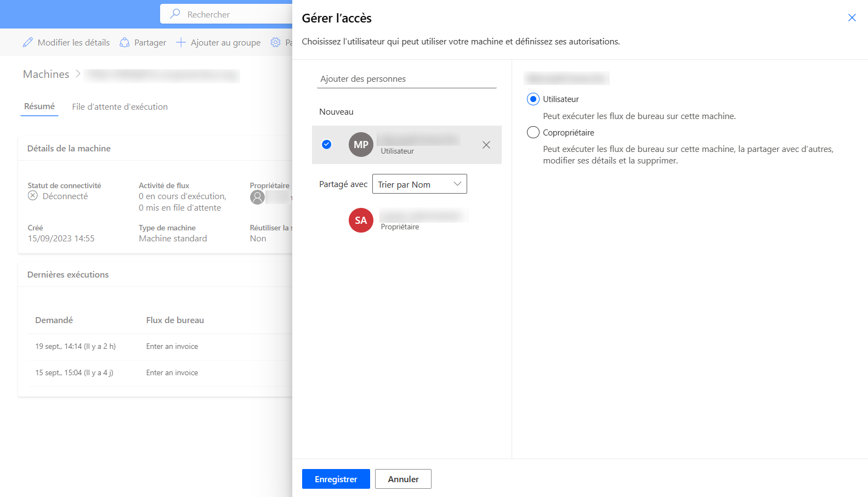Viewport: 868px width, 497px height.
Task: Open the Trier par Nom dropdown
Action: click(x=419, y=184)
